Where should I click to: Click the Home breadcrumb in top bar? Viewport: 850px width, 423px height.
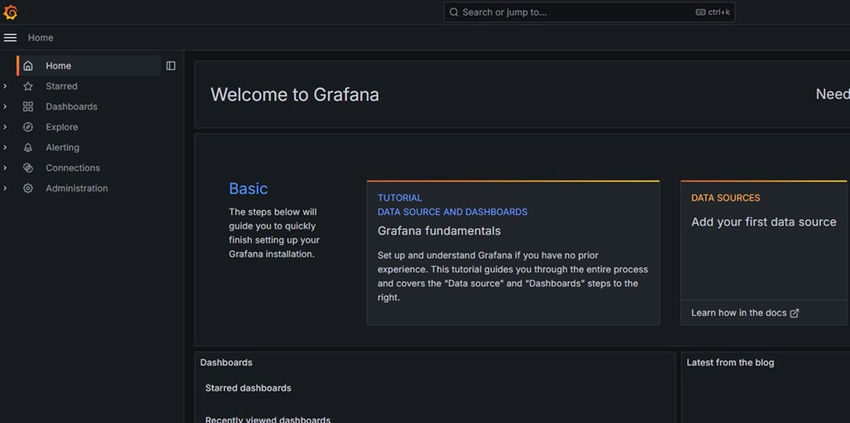click(41, 38)
